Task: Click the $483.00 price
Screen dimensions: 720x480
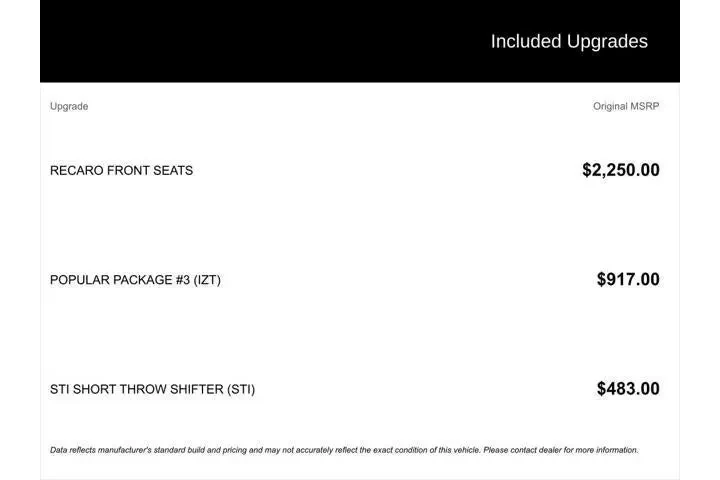Action: (627, 389)
